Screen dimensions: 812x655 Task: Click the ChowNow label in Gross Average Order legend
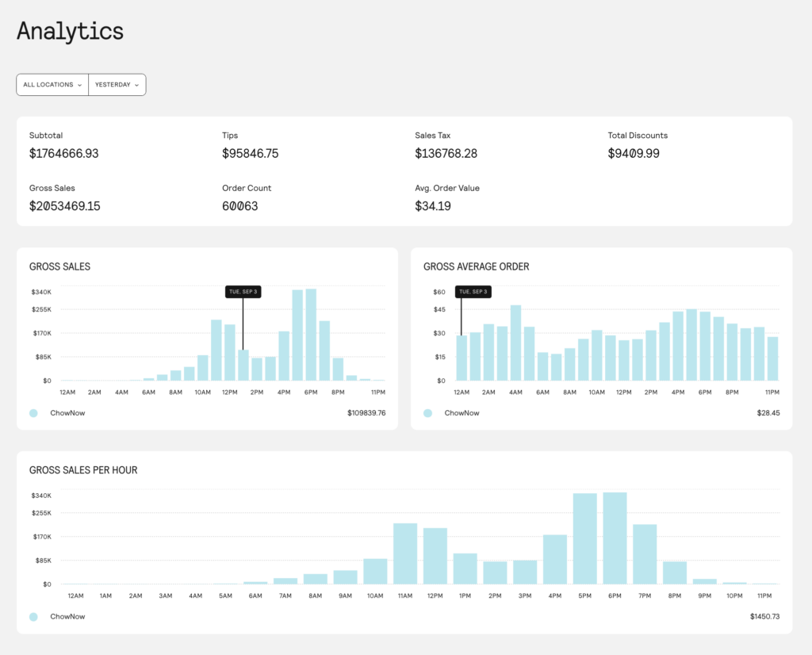point(462,413)
